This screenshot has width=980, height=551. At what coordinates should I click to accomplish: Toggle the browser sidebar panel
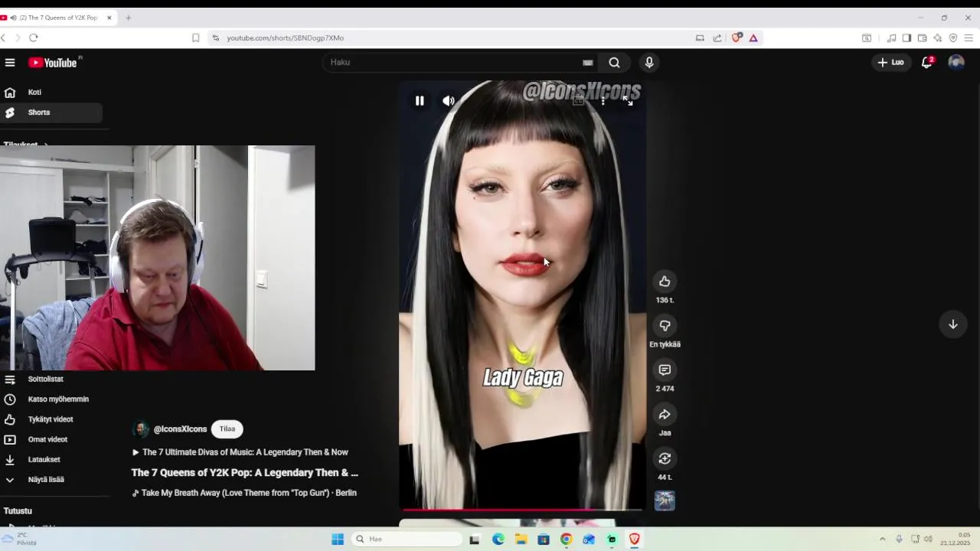(x=906, y=37)
